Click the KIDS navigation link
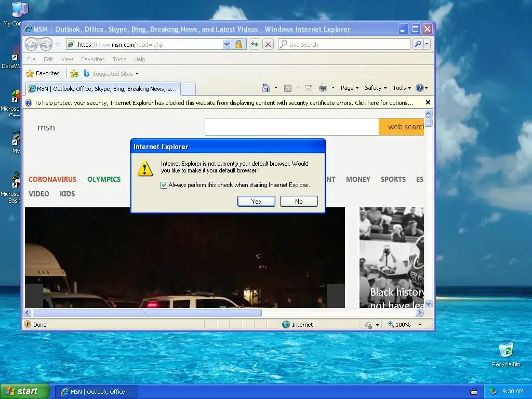Image resolution: width=532 pixels, height=399 pixels. [67, 194]
